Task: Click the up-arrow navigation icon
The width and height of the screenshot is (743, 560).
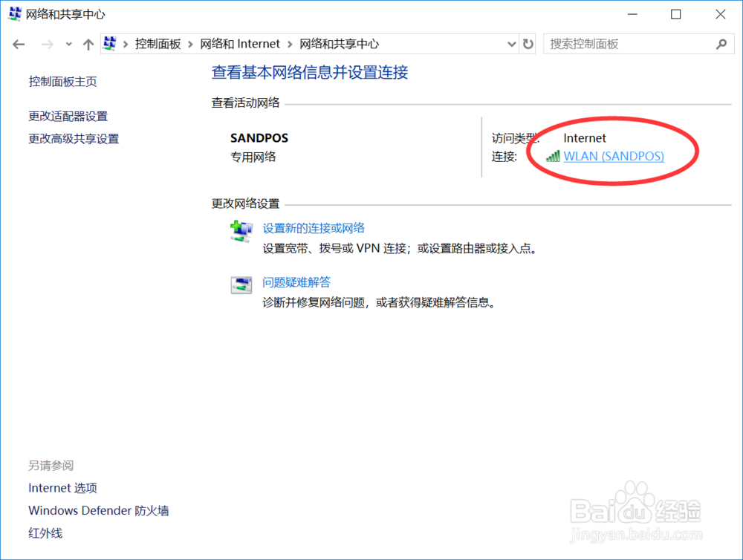Action: pos(88,44)
